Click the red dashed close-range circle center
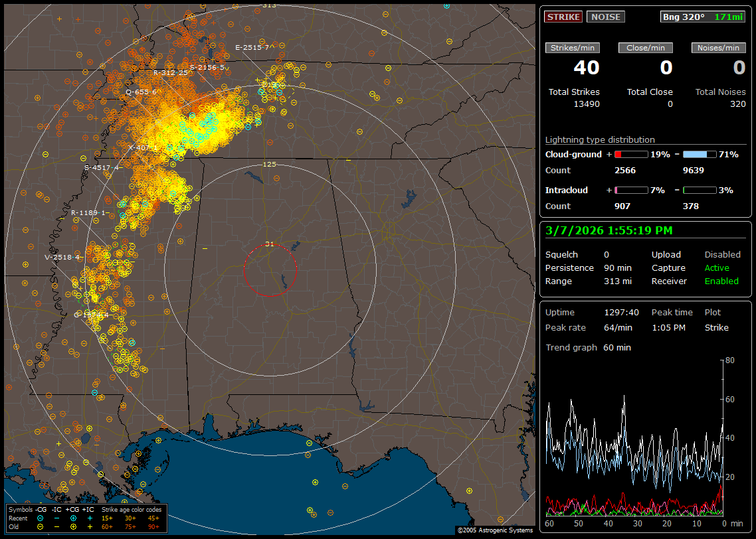Image resolution: width=756 pixels, height=539 pixels. (x=270, y=270)
